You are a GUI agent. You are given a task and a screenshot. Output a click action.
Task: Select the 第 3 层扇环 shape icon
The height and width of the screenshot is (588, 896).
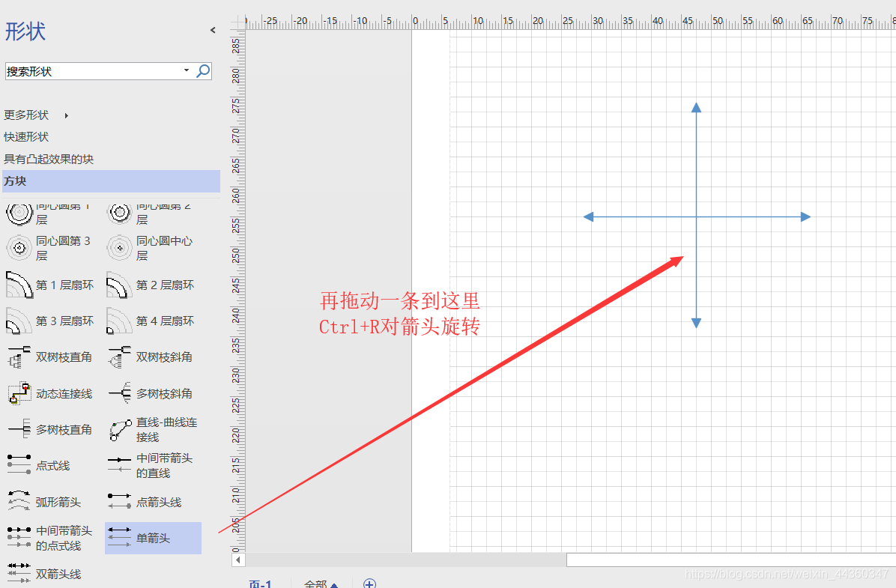tap(19, 321)
